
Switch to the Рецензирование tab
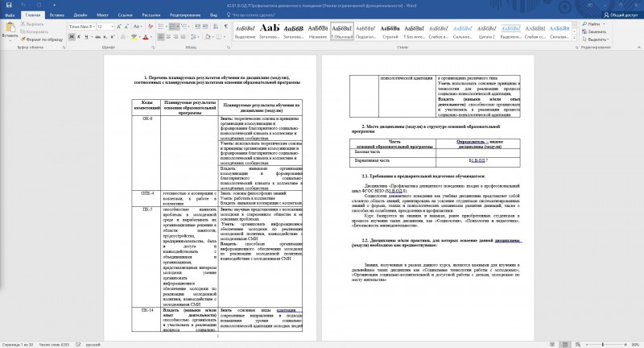point(185,15)
